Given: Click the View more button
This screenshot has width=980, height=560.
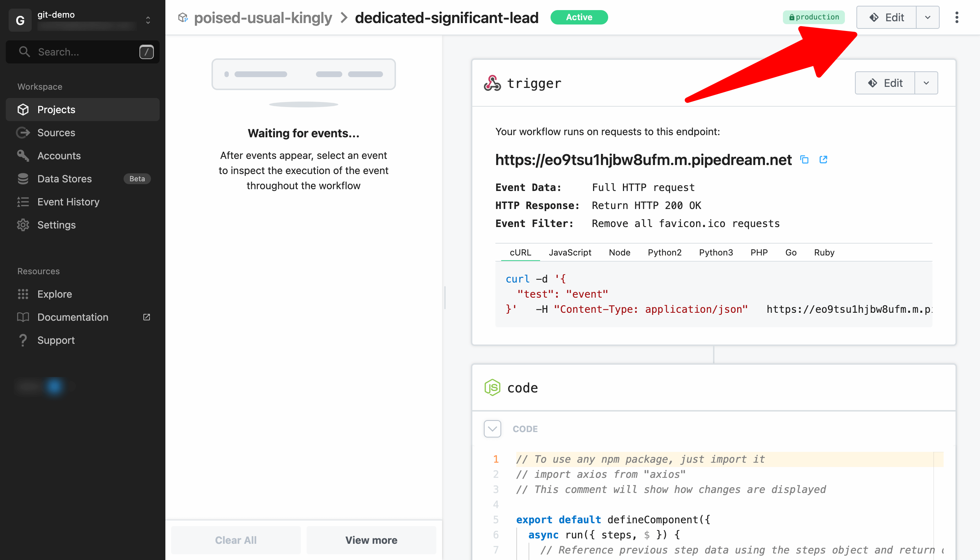Looking at the screenshot, I should (x=371, y=539).
